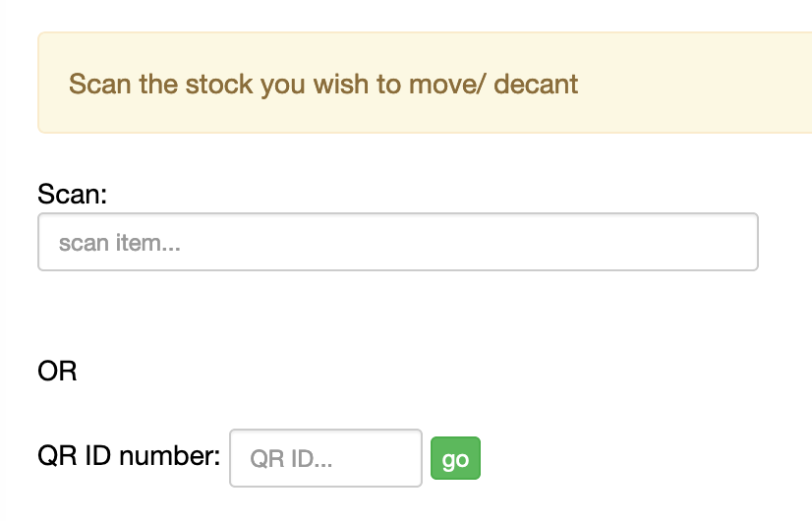The height and width of the screenshot is (521, 812).
Task: Focus the scan item input field
Action: [x=397, y=242]
